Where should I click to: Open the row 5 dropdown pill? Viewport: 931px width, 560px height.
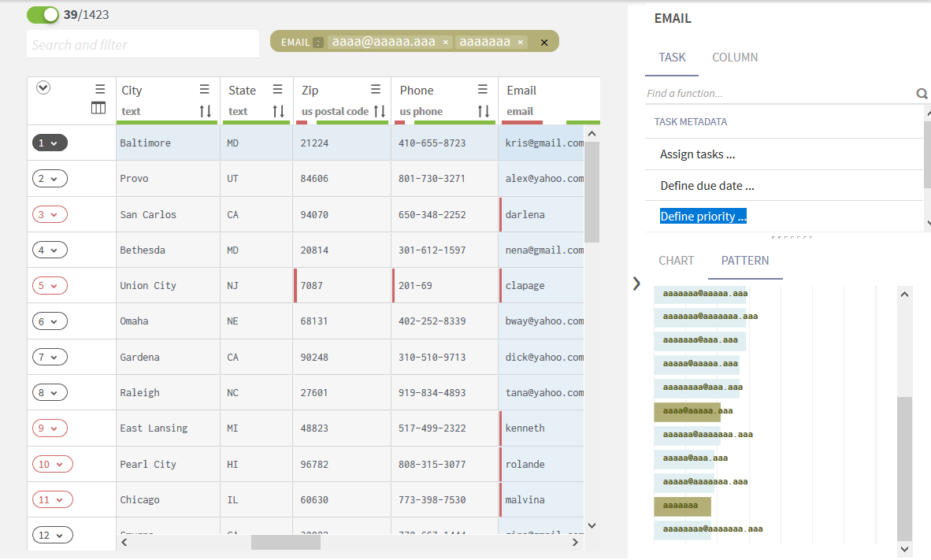tap(50, 285)
